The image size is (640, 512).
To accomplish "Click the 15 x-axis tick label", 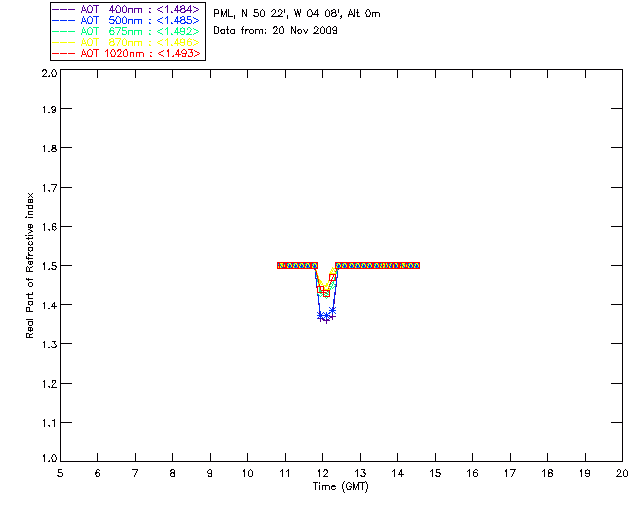I will [435, 473].
